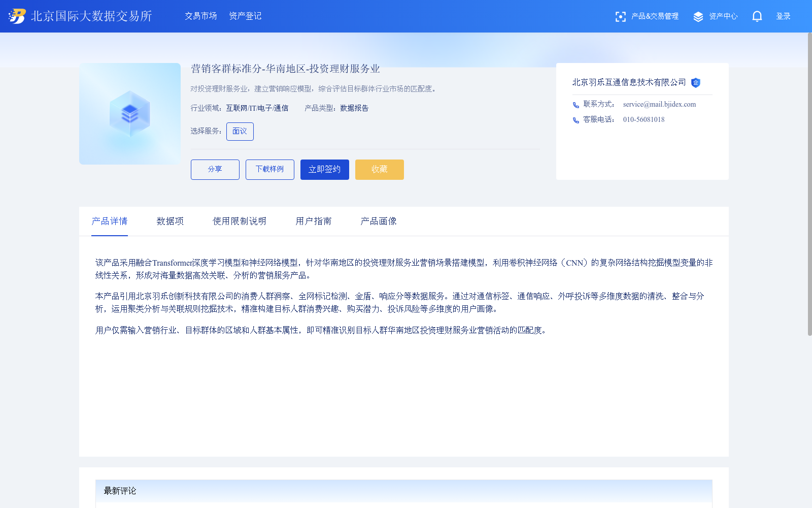
Task: Switch to the 使用限制说明 tab
Action: (240, 221)
